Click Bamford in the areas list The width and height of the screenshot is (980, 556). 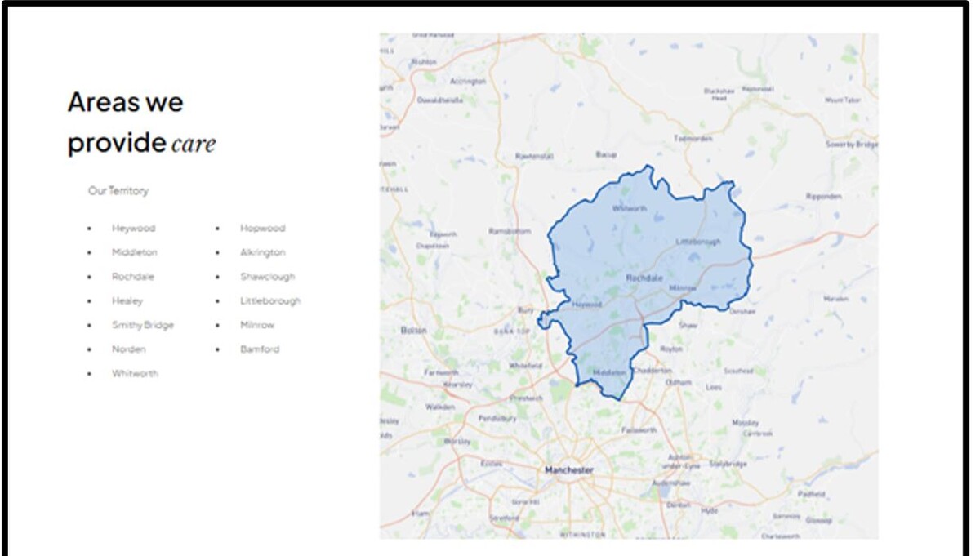[260, 349]
